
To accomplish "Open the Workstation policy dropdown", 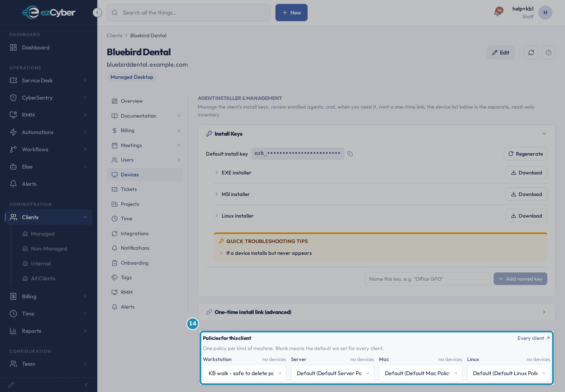I will pos(244,373).
